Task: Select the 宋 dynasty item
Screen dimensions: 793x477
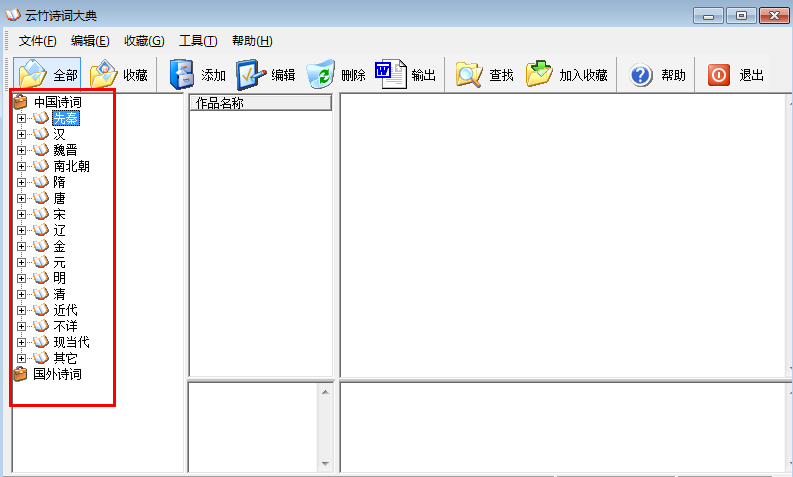Action: click(x=59, y=214)
